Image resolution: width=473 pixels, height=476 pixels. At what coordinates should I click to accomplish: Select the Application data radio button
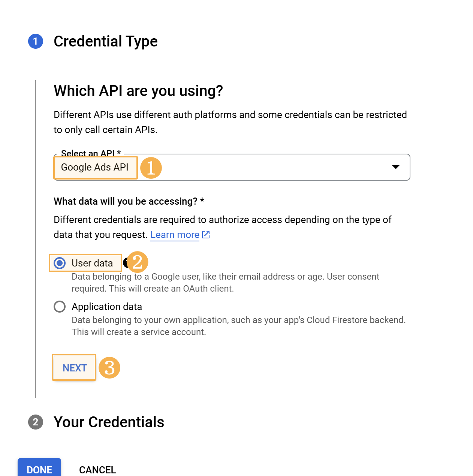(60, 307)
